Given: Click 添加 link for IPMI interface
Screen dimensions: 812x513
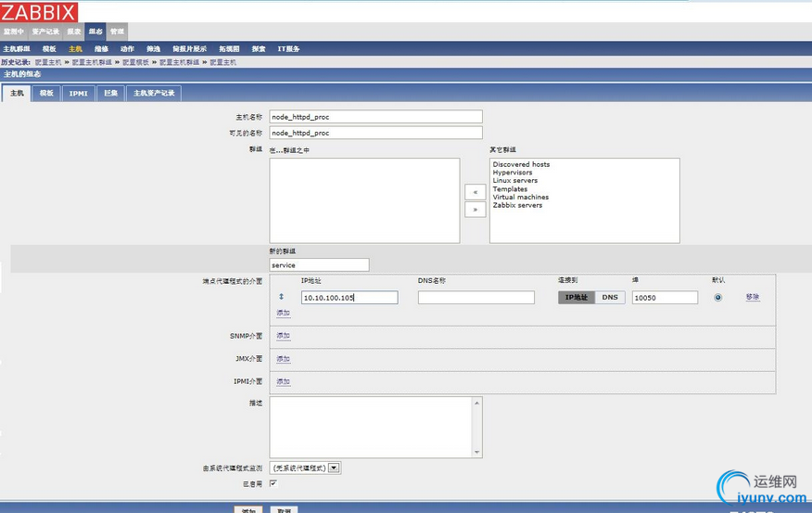Looking at the screenshot, I should [x=284, y=381].
